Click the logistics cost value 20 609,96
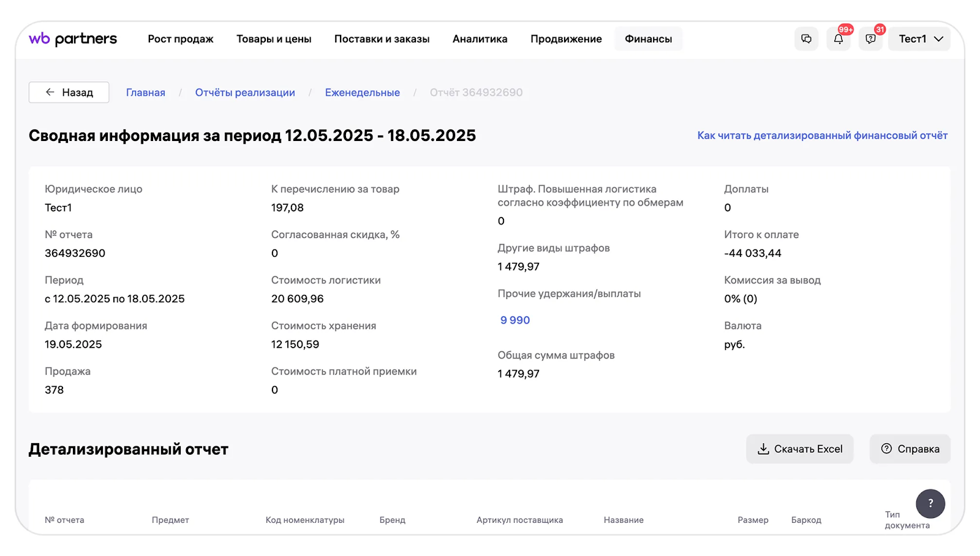This screenshot has width=980, height=556. pos(298,299)
